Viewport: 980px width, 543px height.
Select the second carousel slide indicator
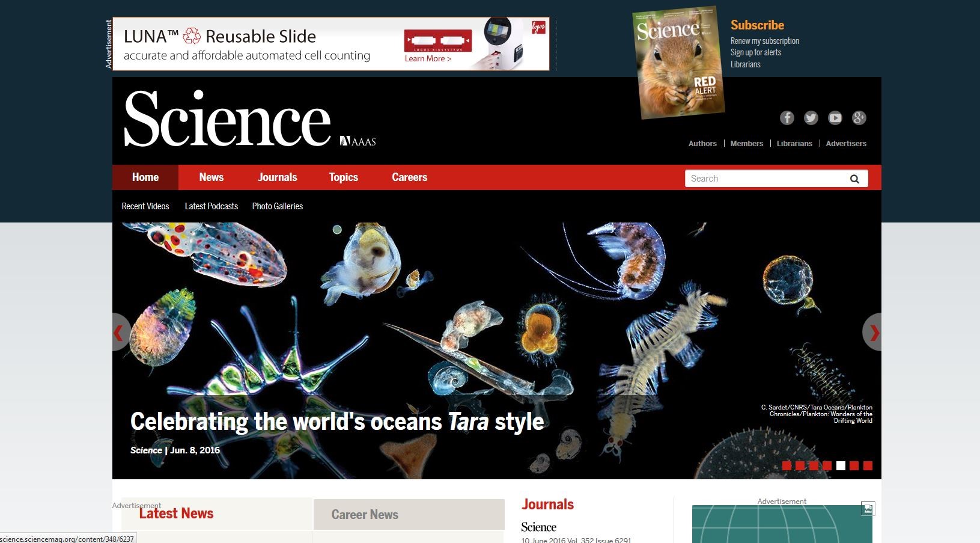pyautogui.click(x=800, y=465)
